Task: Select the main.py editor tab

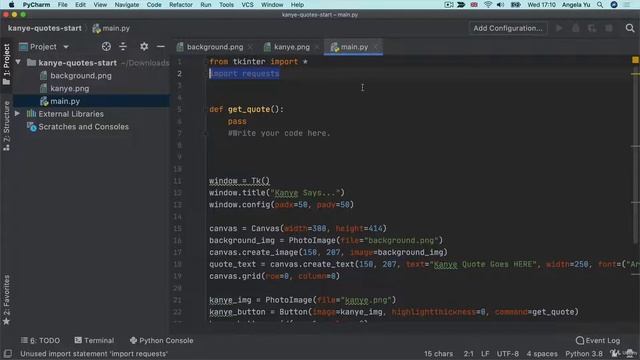Action: (x=354, y=47)
